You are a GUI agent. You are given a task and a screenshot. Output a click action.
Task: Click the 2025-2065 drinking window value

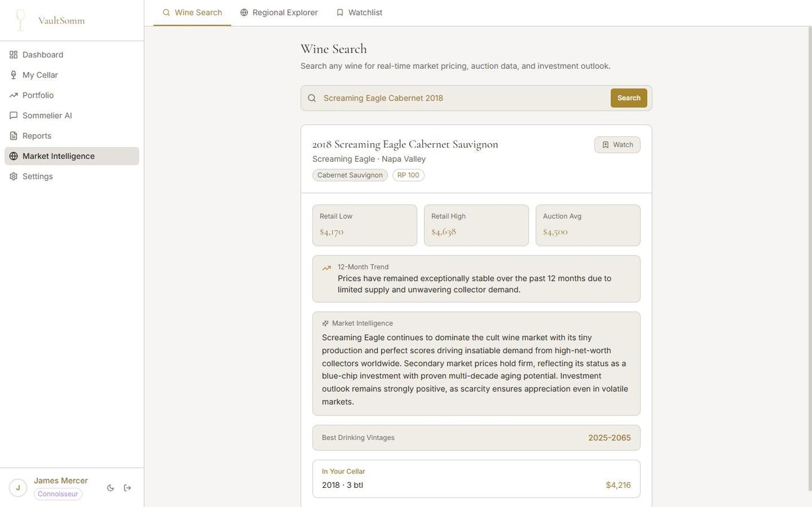tap(610, 438)
